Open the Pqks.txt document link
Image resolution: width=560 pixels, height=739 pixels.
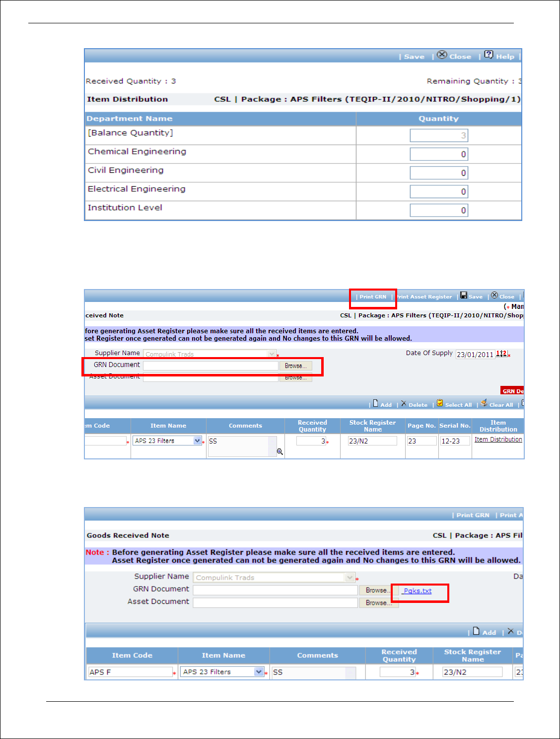pyautogui.click(x=418, y=591)
